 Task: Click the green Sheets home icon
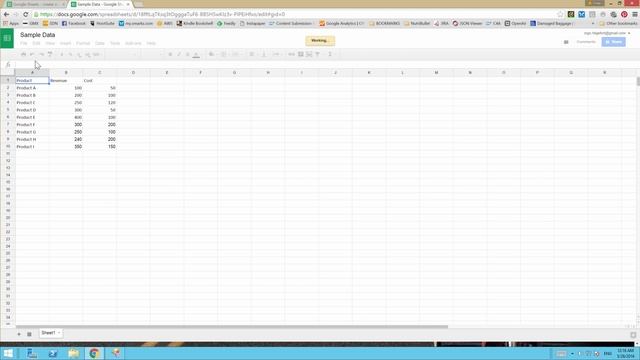(x=7, y=38)
